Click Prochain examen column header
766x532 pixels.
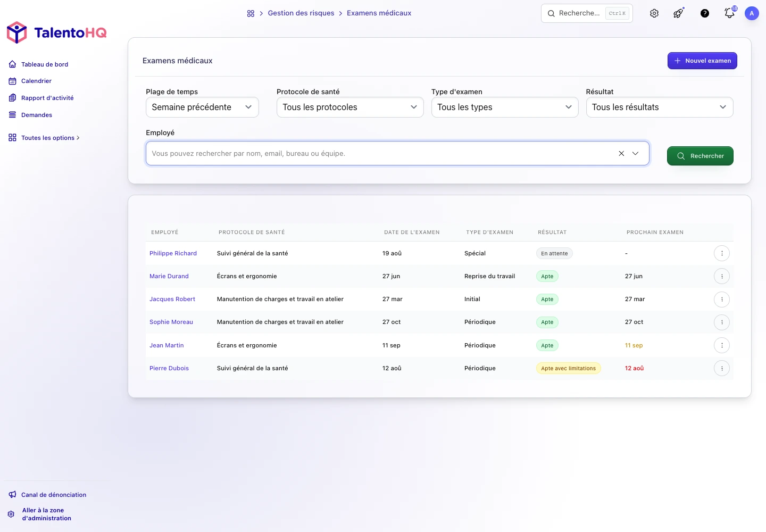pos(655,232)
